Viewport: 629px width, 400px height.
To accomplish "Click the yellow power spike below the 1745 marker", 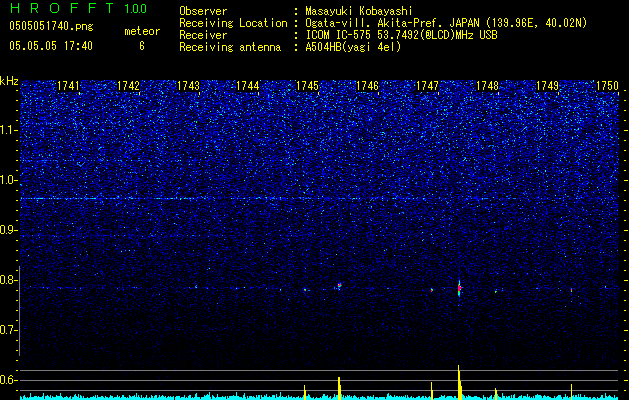I will [304, 392].
